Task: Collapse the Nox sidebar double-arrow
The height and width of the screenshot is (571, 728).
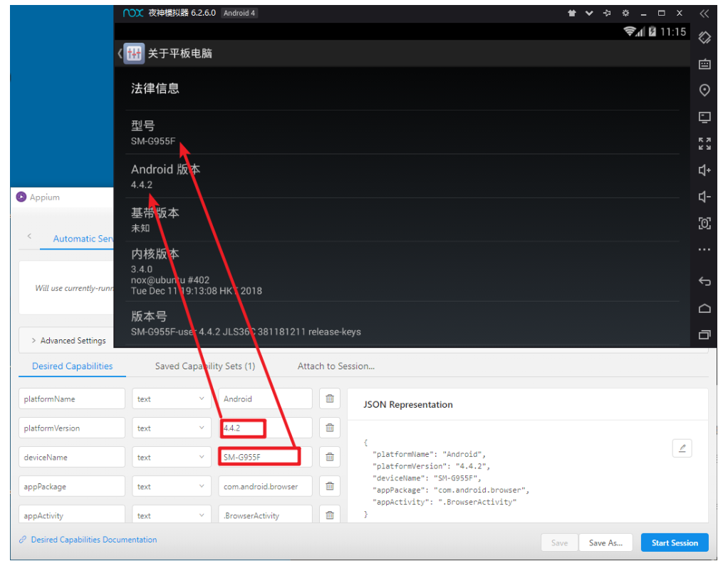Action: coord(704,14)
